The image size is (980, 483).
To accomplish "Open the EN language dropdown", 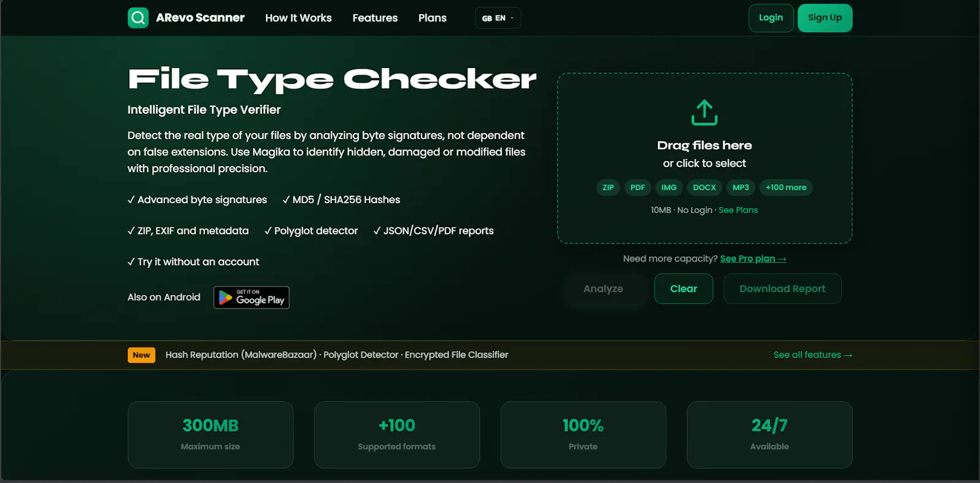I will coord(498,18).
